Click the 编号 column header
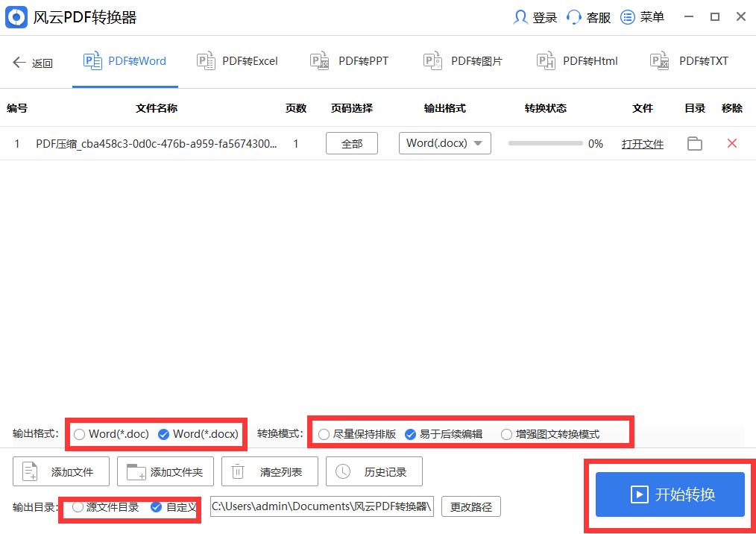 click(x=17, y=108)
